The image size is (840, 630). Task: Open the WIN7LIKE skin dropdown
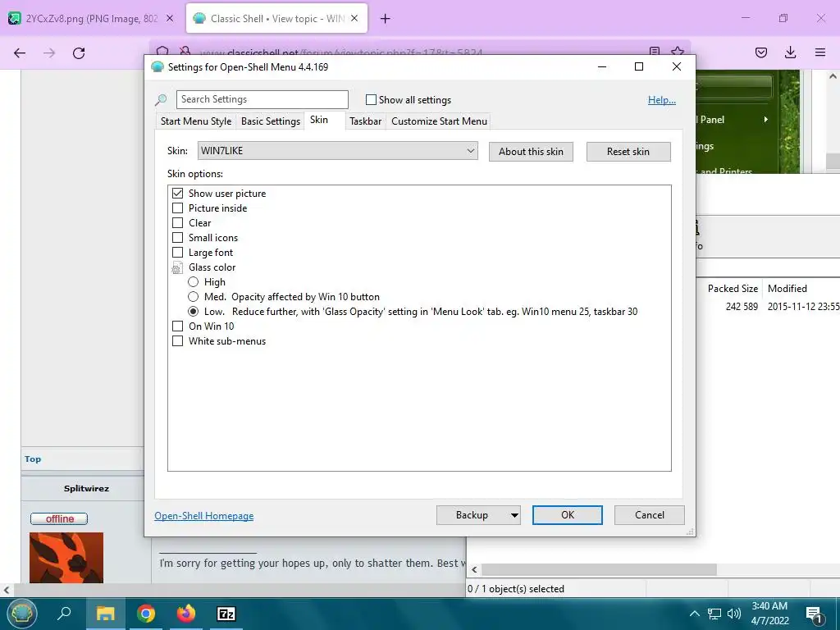click(x=337, y=151)
